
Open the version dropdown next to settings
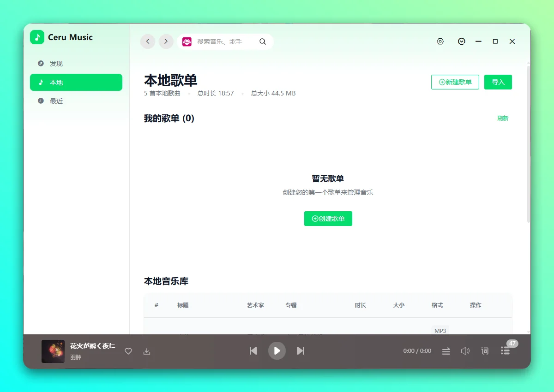click(462, 41)
